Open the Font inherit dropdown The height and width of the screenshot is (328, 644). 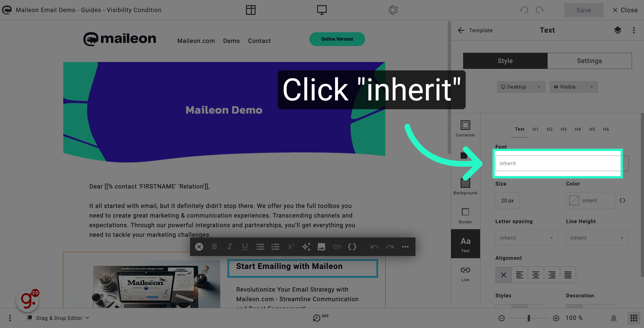click(x=562, y=163)
